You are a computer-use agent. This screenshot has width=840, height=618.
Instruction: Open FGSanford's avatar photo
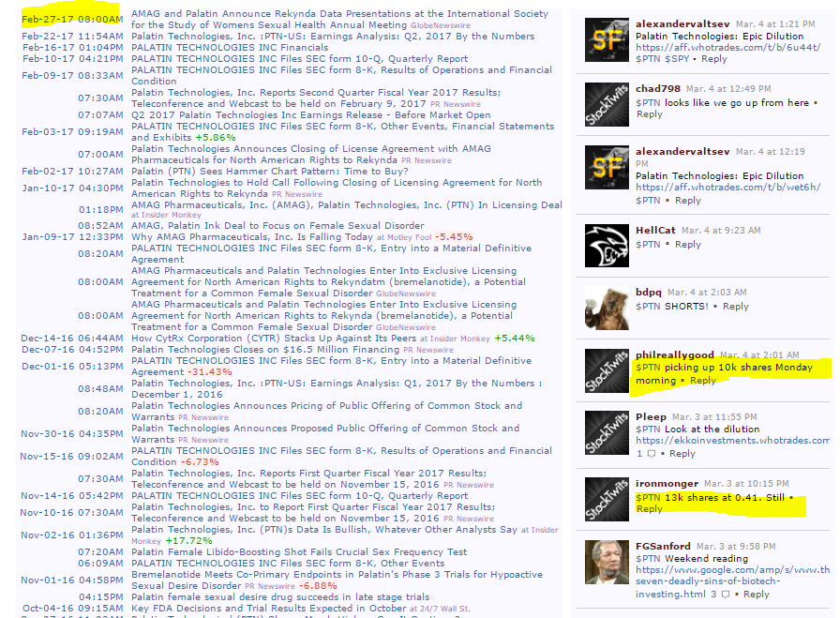click(x=607, y=562)
